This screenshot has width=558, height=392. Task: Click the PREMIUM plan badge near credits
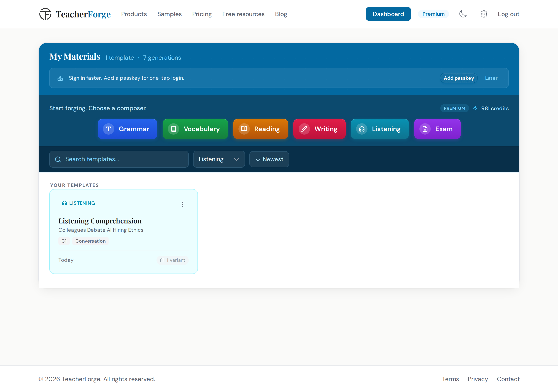coord(454,108)
